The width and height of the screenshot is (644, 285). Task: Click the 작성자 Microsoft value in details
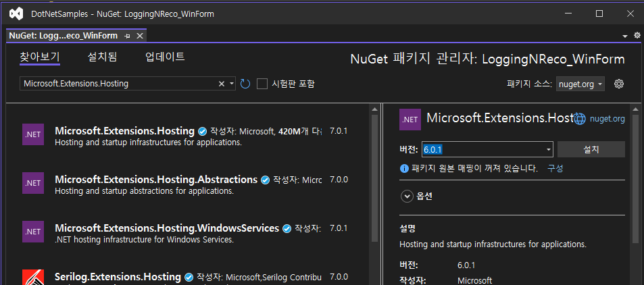475,281
